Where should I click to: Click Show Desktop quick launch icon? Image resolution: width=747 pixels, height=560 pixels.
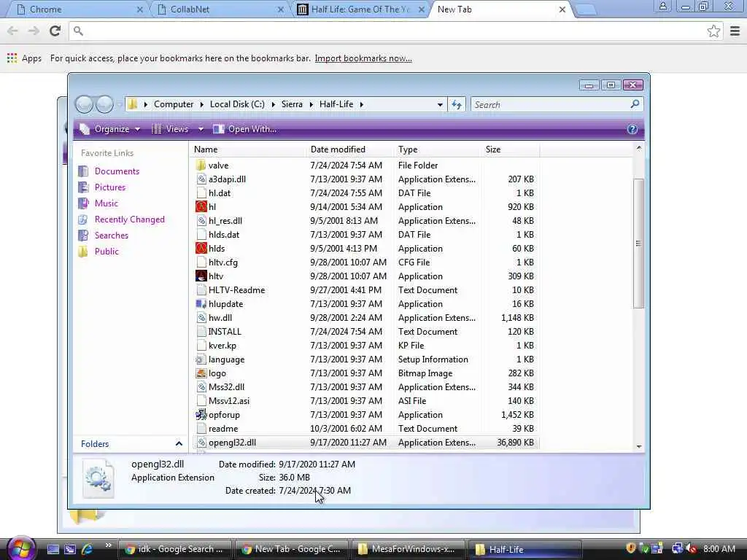(x=53, y=549)
